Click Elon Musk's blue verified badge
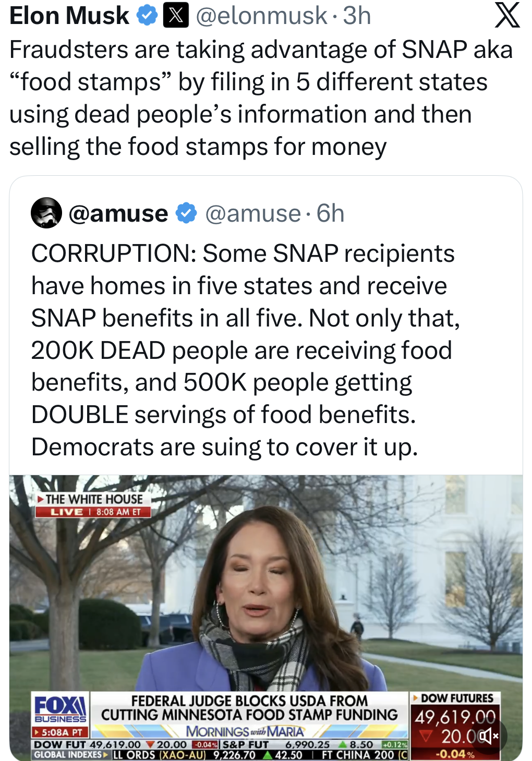532x761 pixels. 147,16
